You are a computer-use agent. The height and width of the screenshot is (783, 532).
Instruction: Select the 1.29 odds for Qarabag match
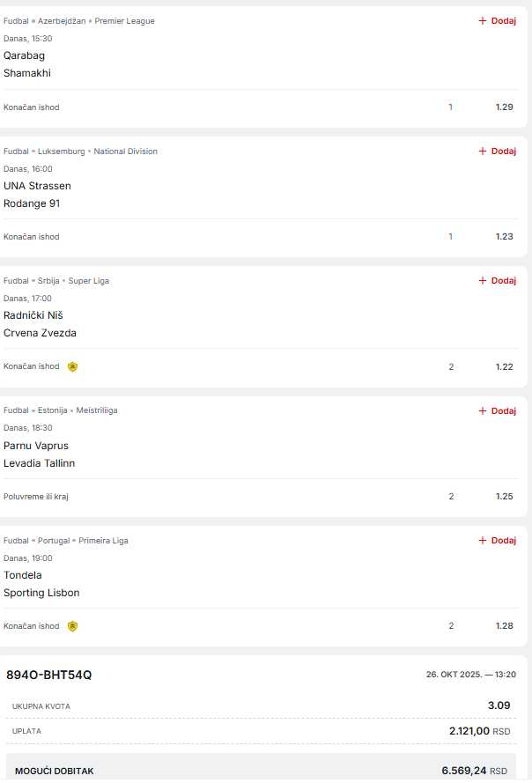[x=504, y=107]
